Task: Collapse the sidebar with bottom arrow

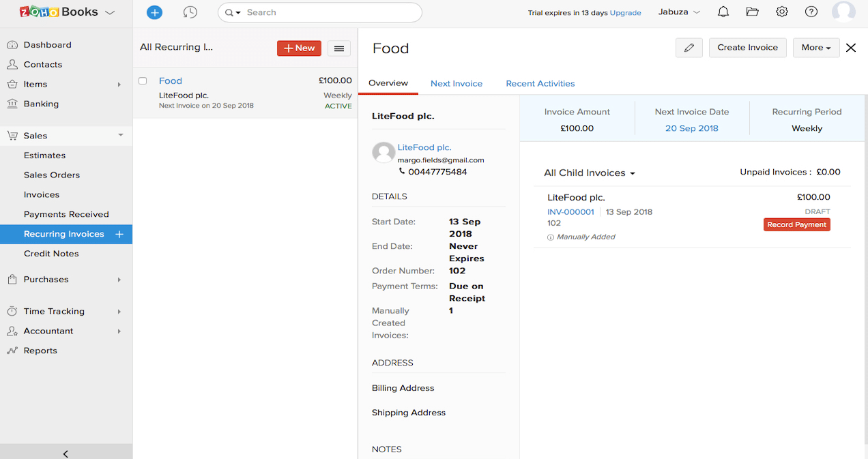Action: tap(66, 453)
